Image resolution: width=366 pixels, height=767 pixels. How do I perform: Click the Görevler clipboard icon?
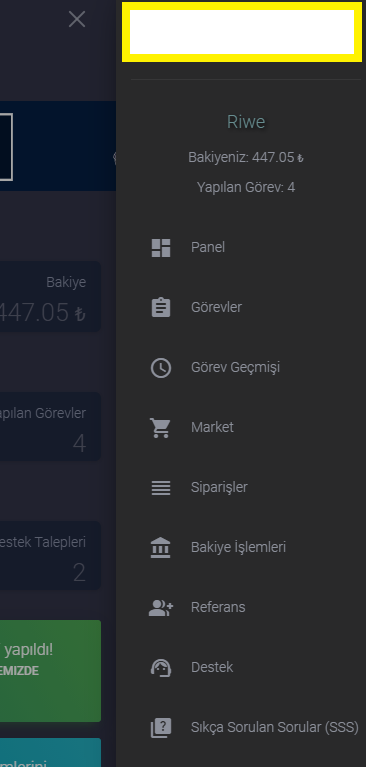tap(160, 308)
